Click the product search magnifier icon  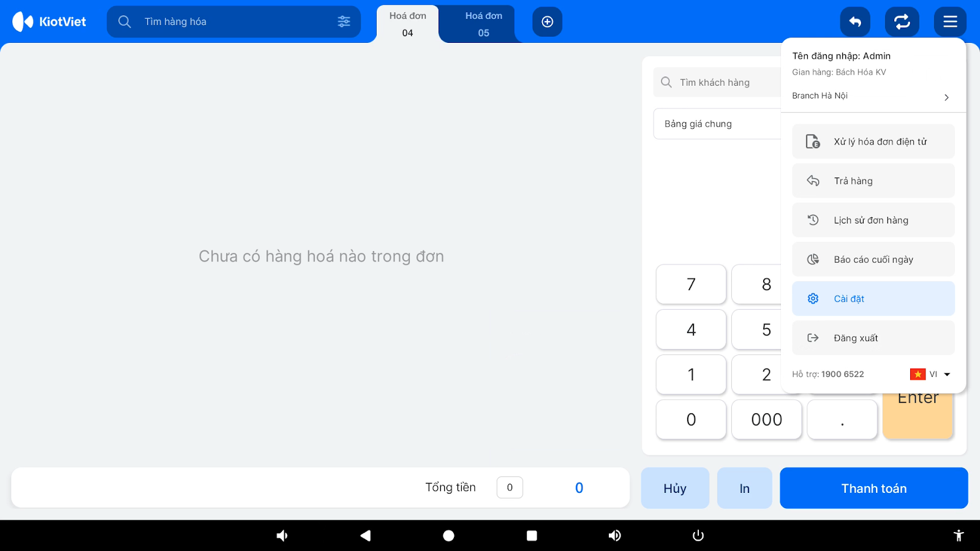[x=124, y=21]
